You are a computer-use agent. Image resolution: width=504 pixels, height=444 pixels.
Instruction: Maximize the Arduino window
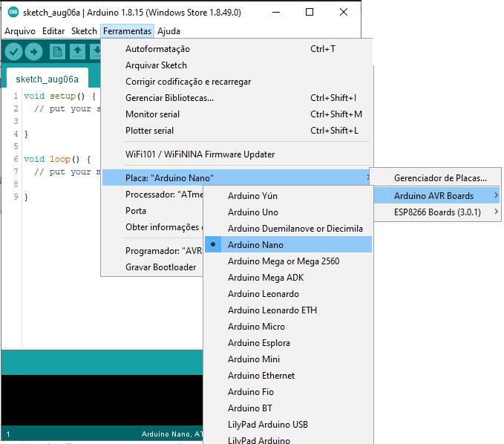pyautogui.click(x=310, y=12)
